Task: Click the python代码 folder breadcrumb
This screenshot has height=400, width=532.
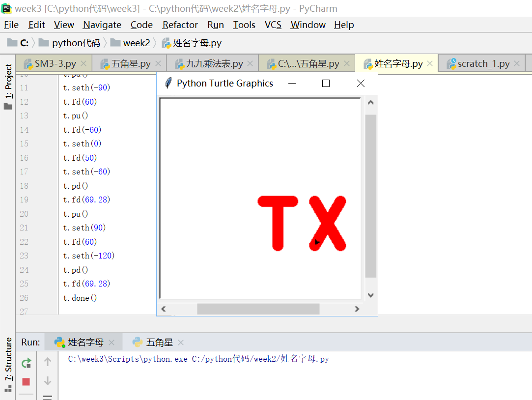Action: [x=70, y=43]
